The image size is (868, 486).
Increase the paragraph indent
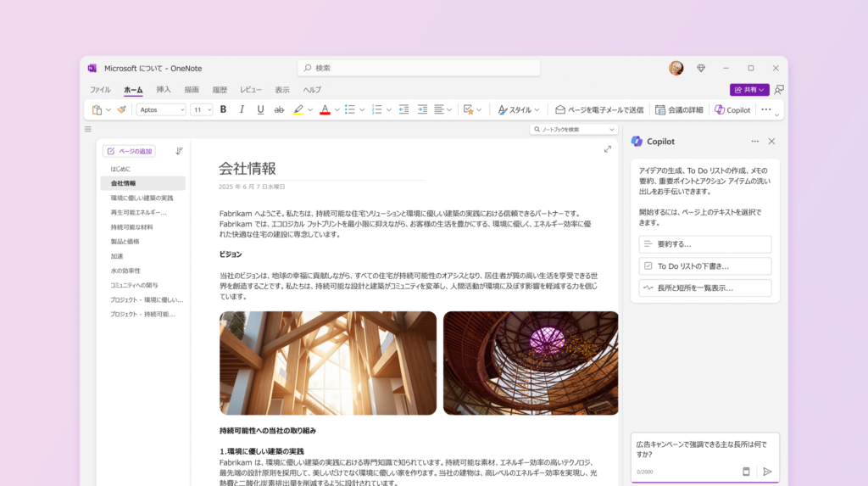coord(422,109)
